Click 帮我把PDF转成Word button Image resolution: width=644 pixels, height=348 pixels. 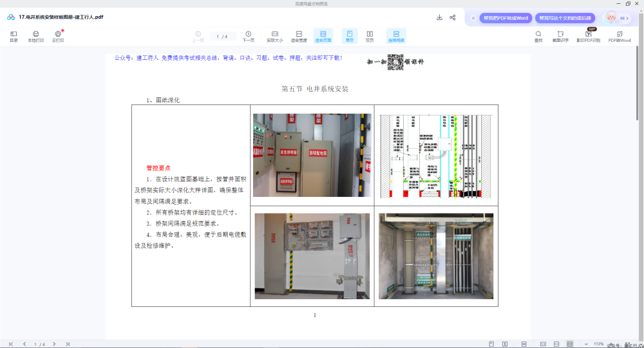[x=506, y=18]
